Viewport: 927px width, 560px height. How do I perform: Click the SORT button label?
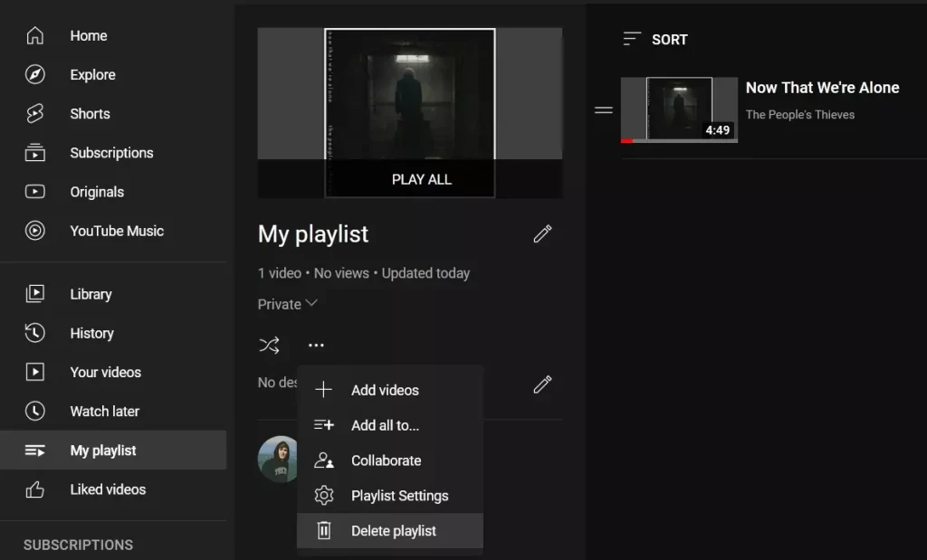(670, 40)
